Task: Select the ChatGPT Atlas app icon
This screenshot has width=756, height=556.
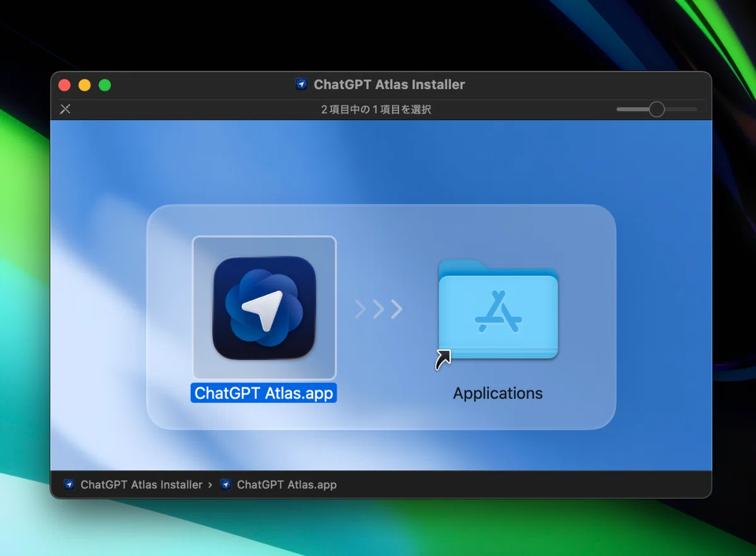Action: [x=264, y=308]
